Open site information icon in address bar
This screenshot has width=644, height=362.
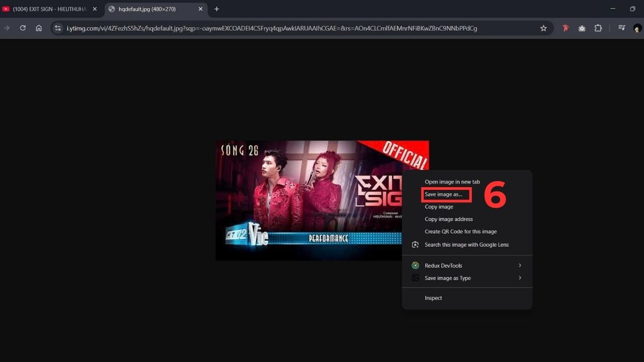(x=58, y=28)
